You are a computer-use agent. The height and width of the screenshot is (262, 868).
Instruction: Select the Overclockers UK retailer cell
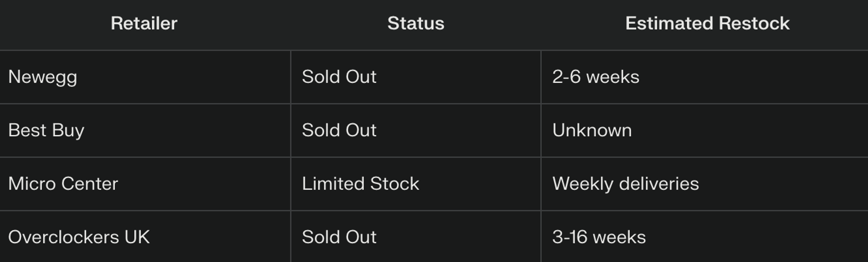coord(145,237)
